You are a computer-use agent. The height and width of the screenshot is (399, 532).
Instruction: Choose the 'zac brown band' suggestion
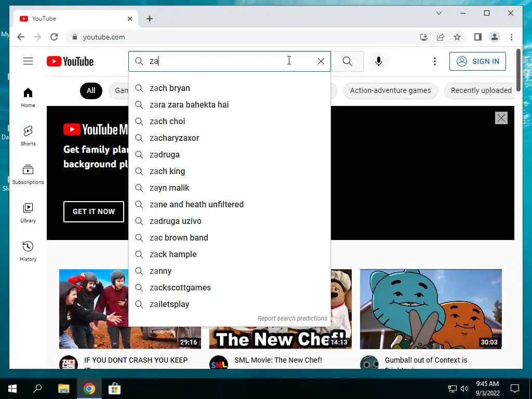[230, 238]
